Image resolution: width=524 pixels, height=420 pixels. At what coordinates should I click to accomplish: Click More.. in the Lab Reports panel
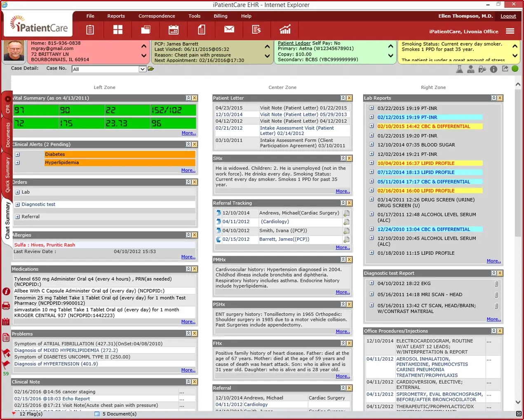tap(493, 261)
